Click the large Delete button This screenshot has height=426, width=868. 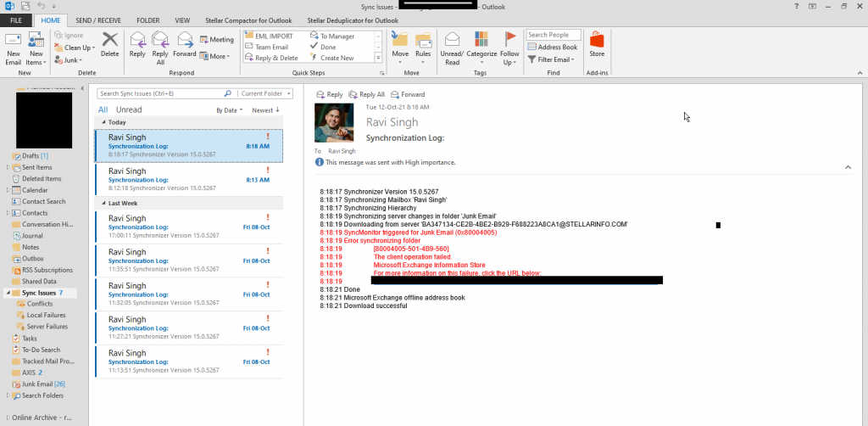[109, 44]
